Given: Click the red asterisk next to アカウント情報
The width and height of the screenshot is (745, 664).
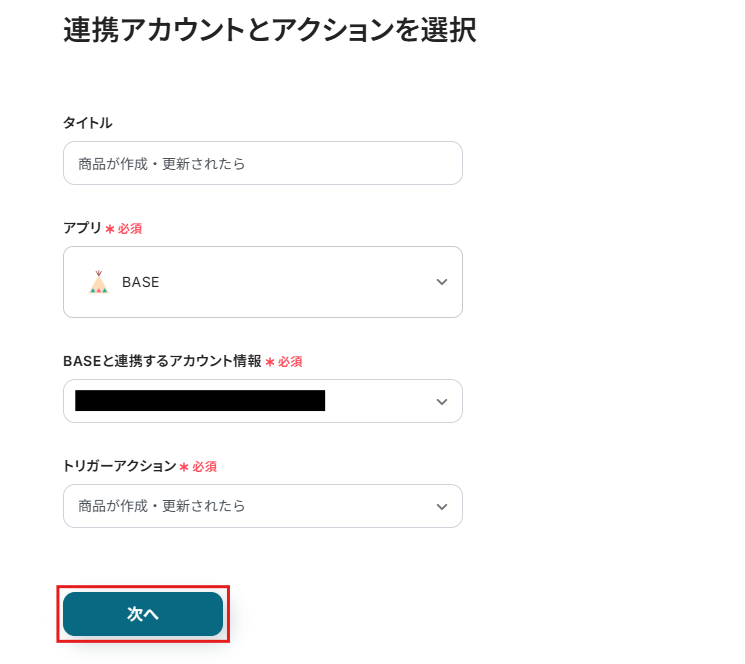Looking at the screenshot, I should [270, 362].
